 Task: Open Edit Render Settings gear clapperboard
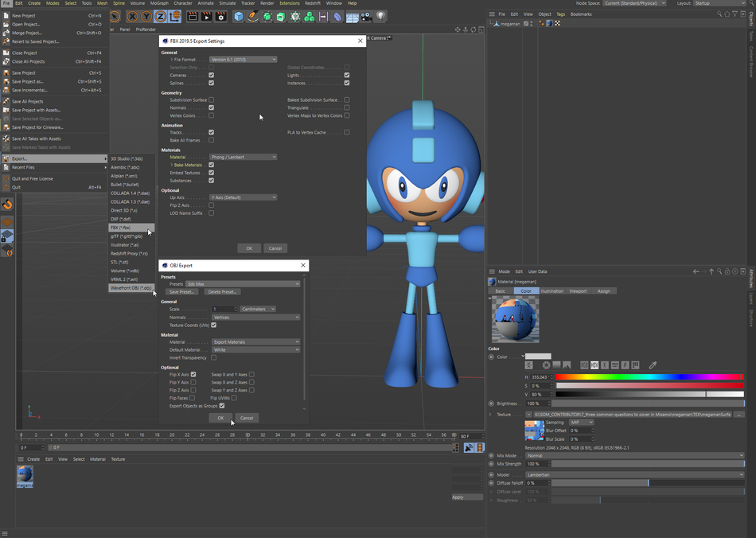[x=220, y=17]
